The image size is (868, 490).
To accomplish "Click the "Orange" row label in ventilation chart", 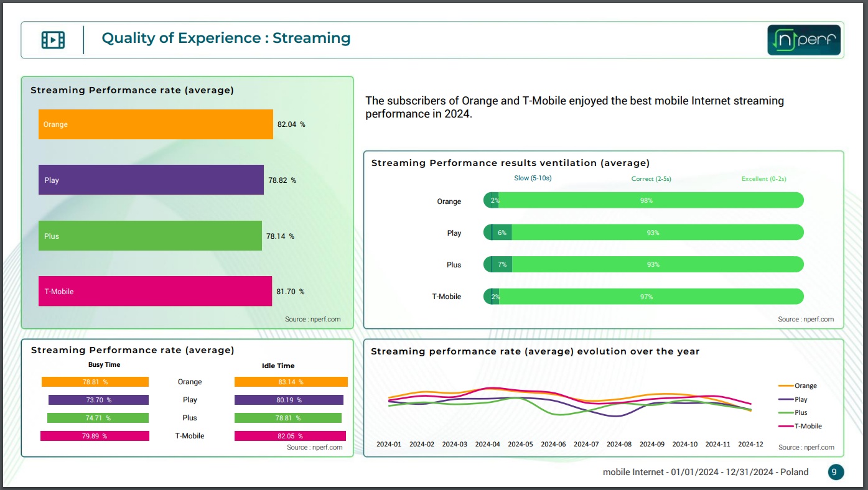I will coord(449,201).
